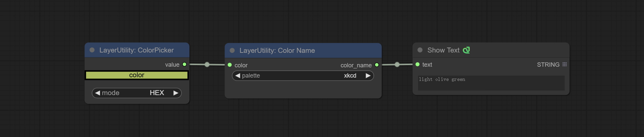Click the link midpoint between Color Name and Show Text

pyautogui.click(x=397, y=64)
